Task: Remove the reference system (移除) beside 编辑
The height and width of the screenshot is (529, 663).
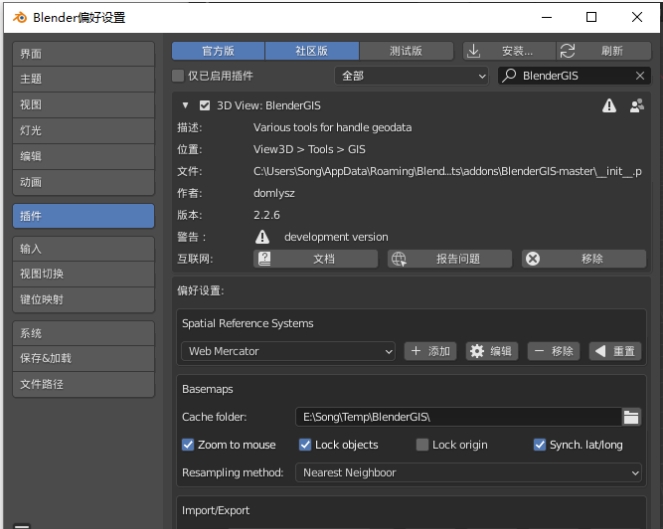Action: click(553, 351)
